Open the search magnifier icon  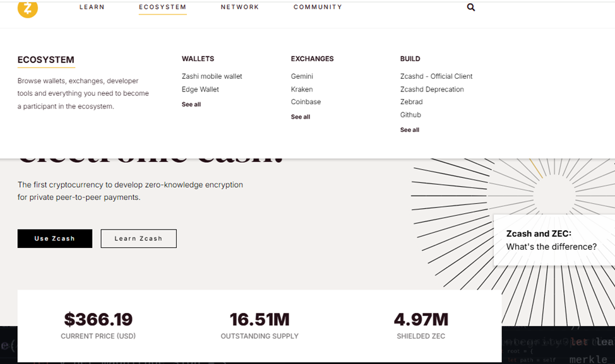coord(471,8)
